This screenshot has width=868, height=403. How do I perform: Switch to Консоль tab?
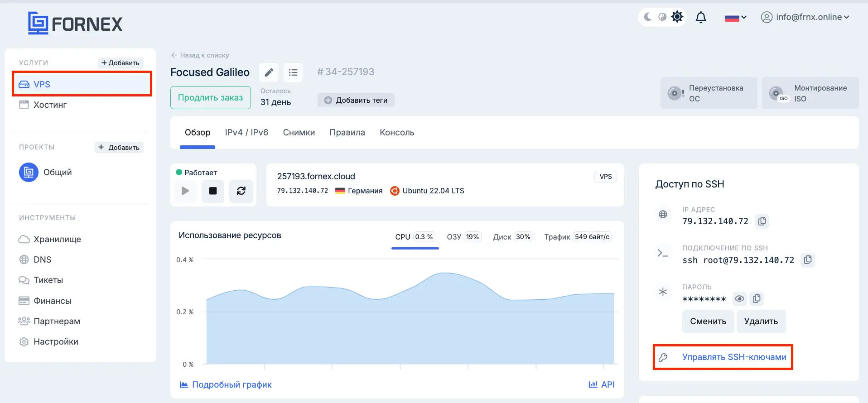point(397,133)
